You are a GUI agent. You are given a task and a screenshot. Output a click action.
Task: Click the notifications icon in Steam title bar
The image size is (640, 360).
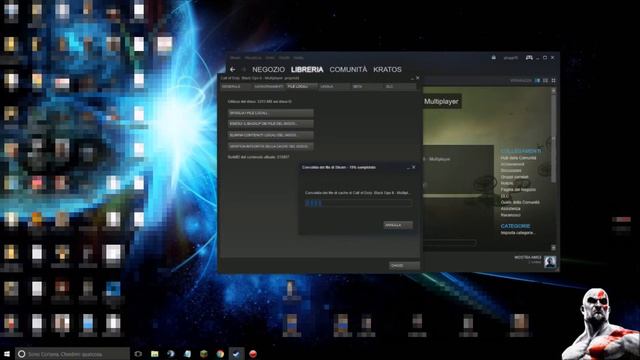494,58
